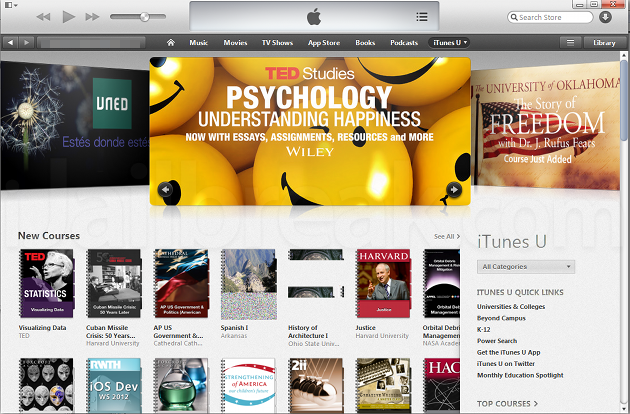Click the play button
Viewport: 630px width, 414px height.
[x=69, y=17]
